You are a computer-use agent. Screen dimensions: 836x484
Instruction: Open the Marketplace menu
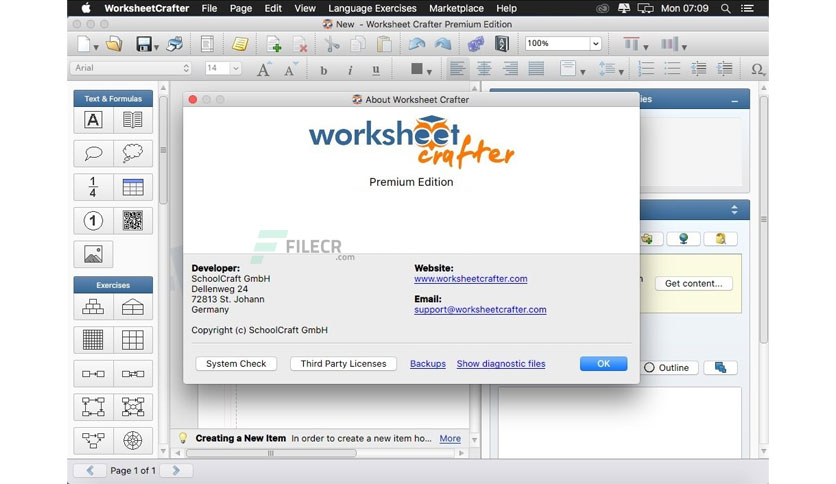tap(456, 8)
